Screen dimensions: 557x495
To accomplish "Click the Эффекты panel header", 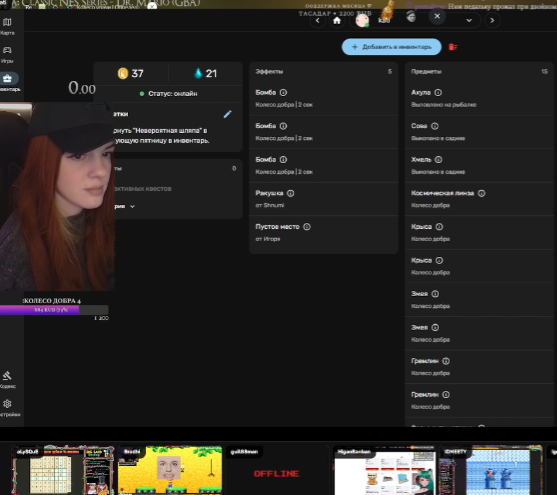I will point(269,72).
